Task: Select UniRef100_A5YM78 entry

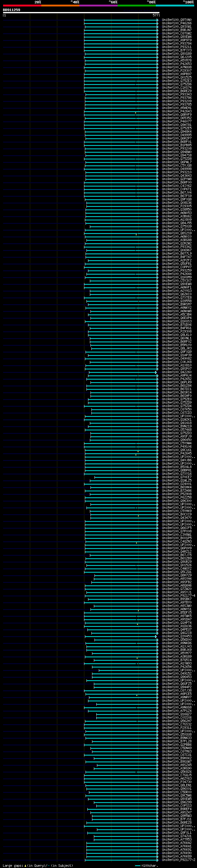Action: point(177,60)
